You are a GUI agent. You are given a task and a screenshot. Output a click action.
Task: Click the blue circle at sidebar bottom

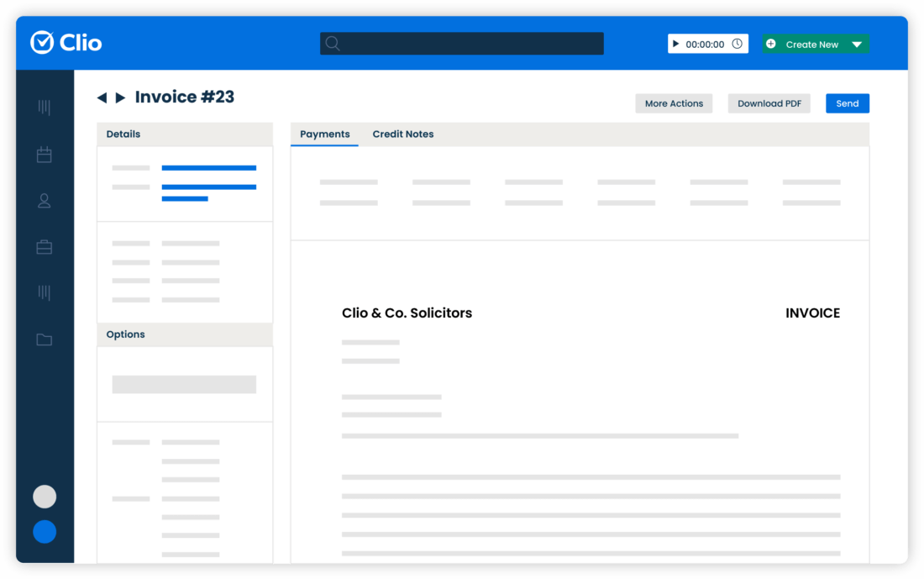(45, 532)
